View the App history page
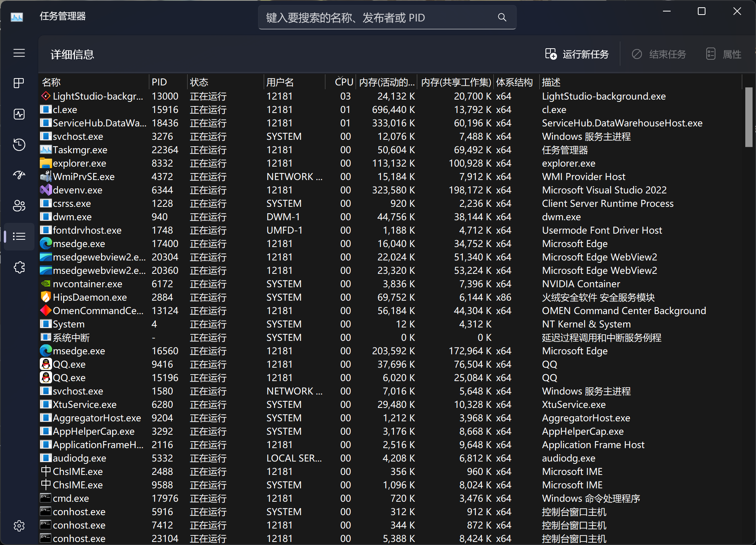 tap(19, 145)
